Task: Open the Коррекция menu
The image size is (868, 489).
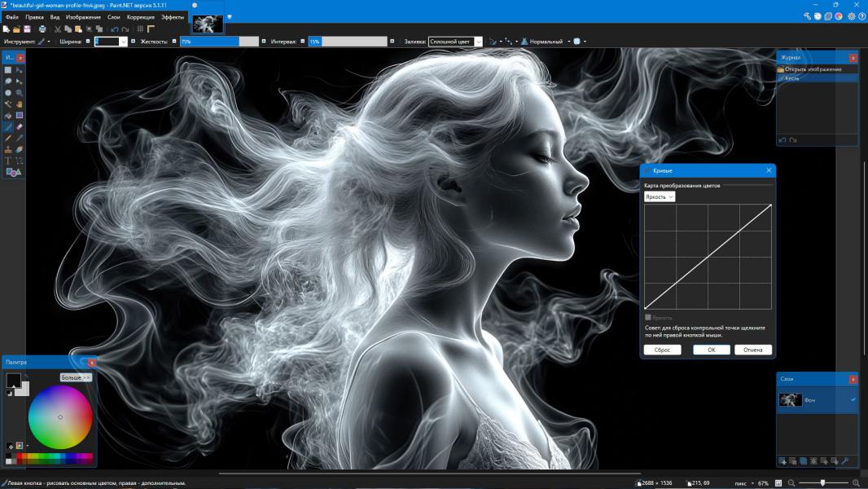Action: pyautogui.click(x=140, y=17)
